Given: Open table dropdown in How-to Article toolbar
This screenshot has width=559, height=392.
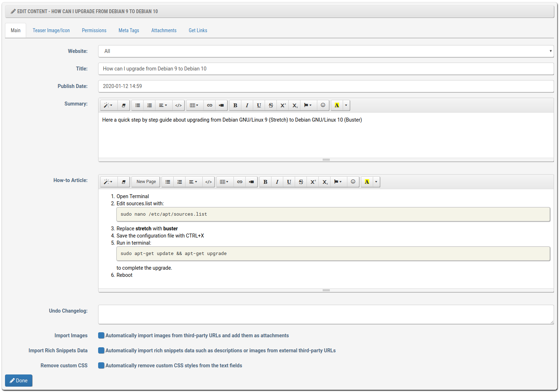Looking at the screenshot, I should [225, 182].
